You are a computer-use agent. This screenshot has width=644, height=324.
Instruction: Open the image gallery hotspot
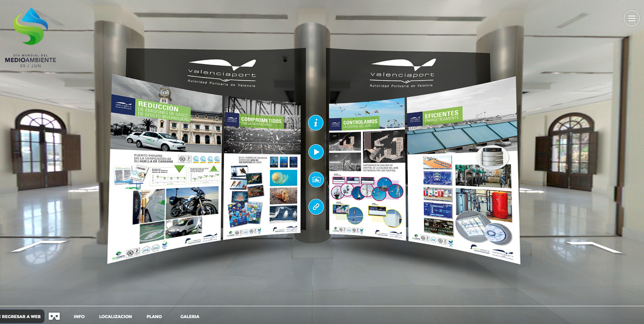tap(316, 180)
